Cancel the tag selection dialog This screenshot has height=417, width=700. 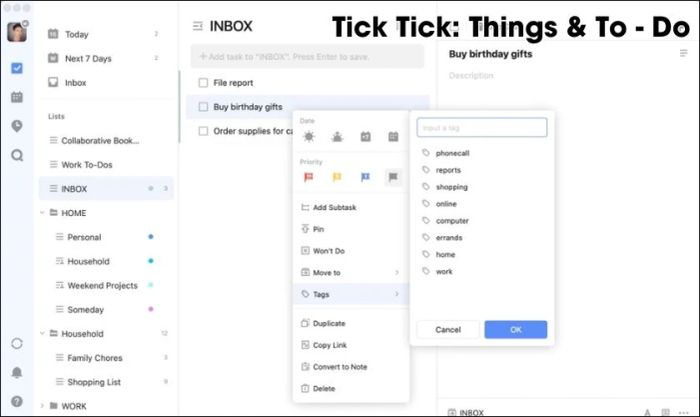pyautogui.click(x=448, y=329)
